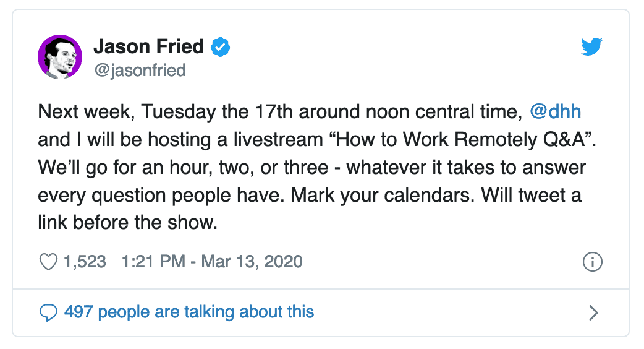The width and height of the screenshot is (644, 349).
Task: Open the @jasonfried handle link
Action: (x=140, y=71)
